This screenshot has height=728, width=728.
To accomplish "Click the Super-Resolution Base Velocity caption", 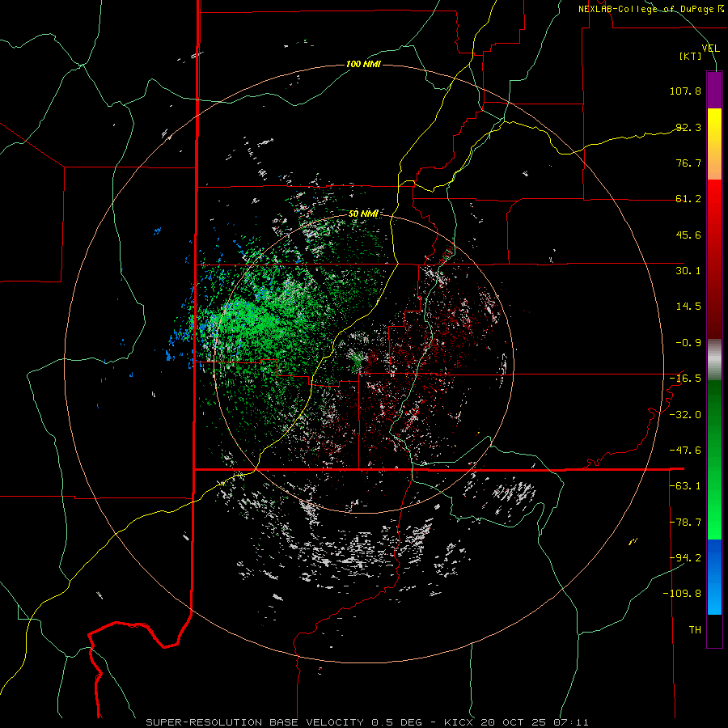I will (x=367, y=722).
